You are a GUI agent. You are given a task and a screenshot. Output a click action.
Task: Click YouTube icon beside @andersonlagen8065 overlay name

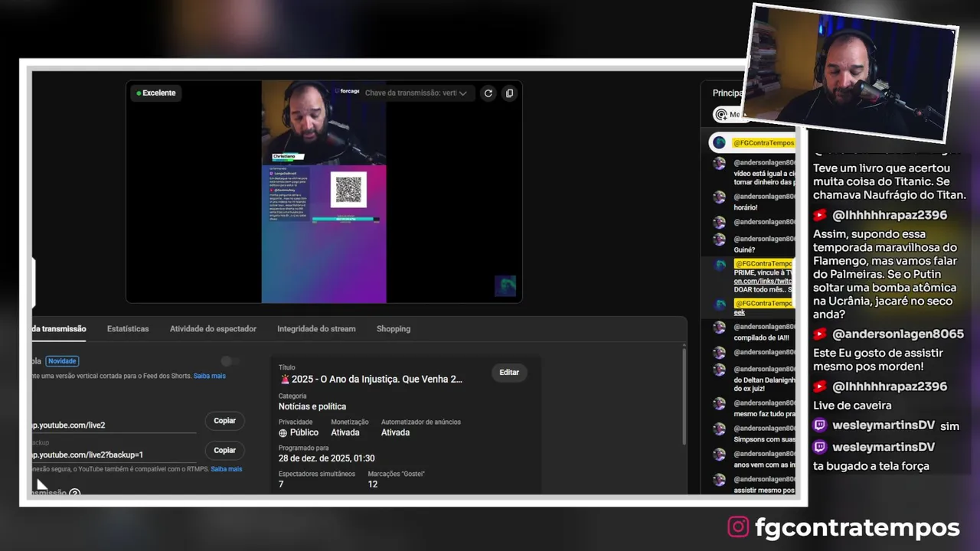[x=820, y=334]
